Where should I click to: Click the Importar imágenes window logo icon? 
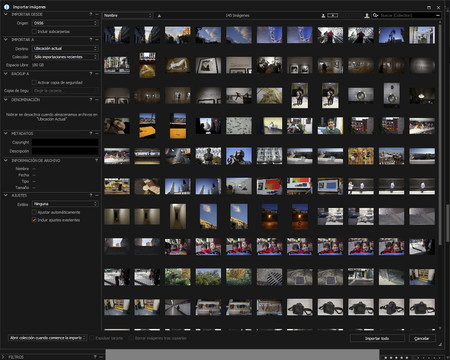tap(6, 7)
